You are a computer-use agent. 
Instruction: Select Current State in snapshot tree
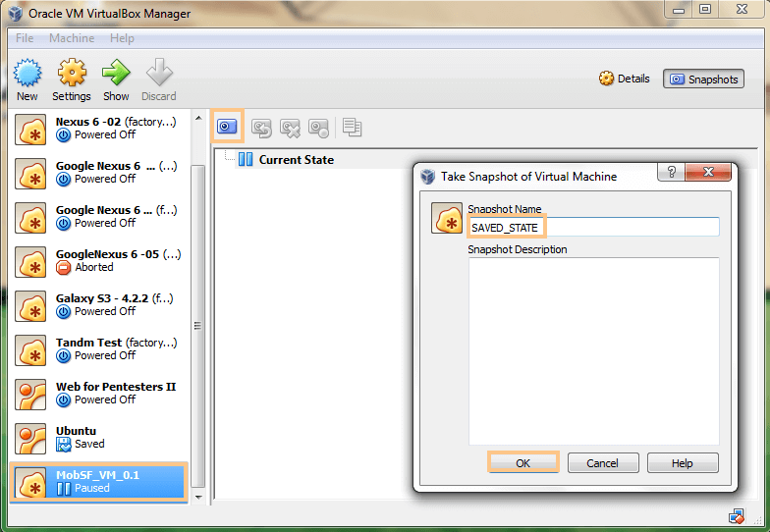coord(296,160)
